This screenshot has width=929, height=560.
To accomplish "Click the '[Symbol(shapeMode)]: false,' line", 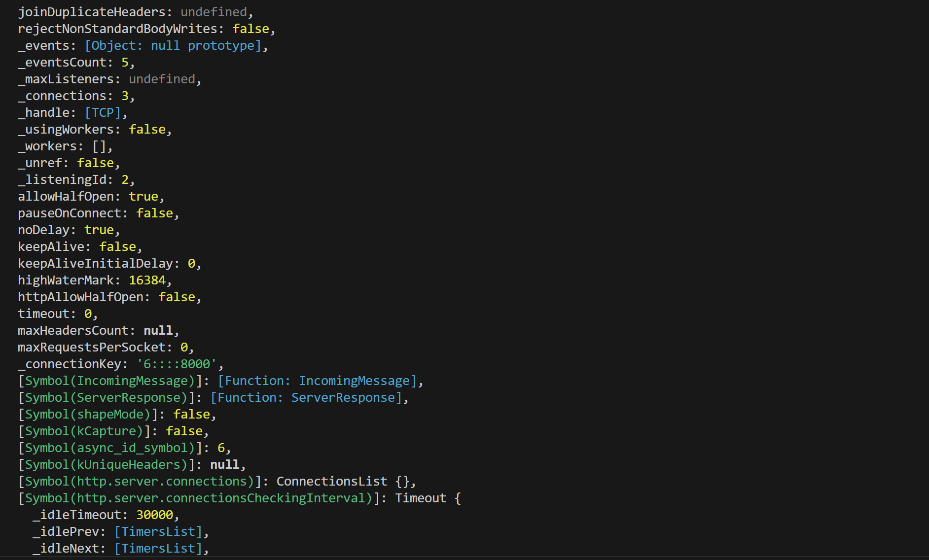I will coord(117,415).
